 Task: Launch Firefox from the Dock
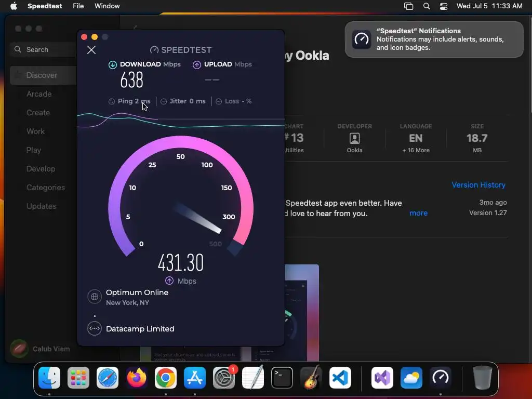coord(137,378)
